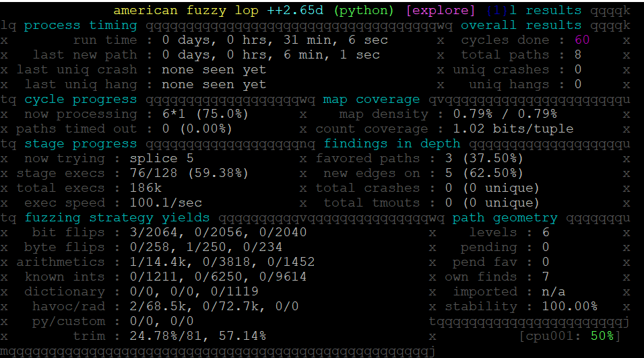644x358 pixels.
Task: Select known ints value '0/1211, 0/6250, 0/9614'
Action: point(218,277)
